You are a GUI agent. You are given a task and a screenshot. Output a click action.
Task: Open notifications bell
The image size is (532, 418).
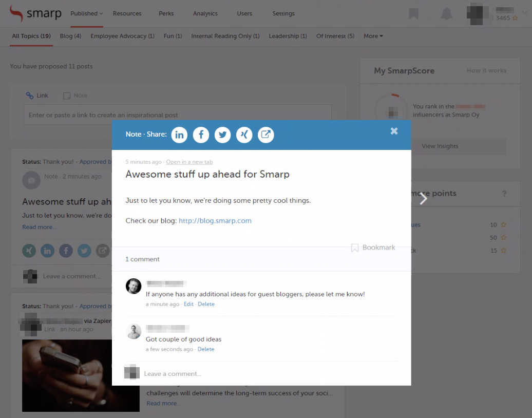pyautogui.click(x=447, y=14)
